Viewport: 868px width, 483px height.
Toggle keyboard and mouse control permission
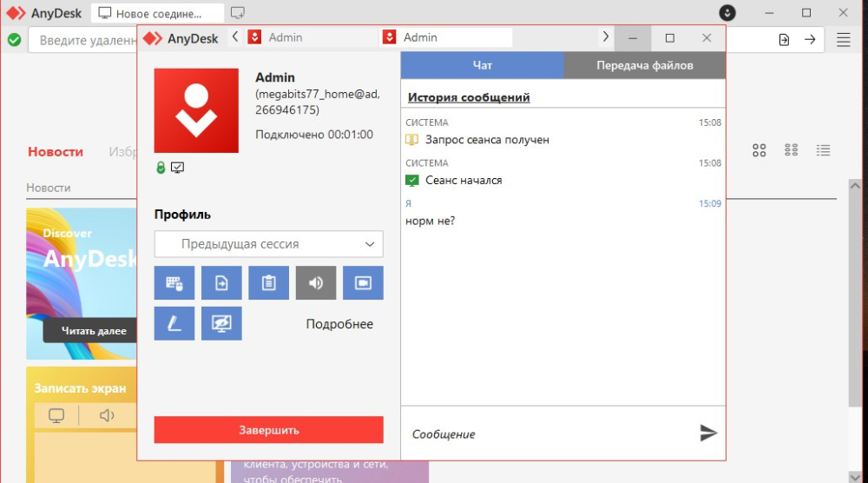click(174, 283)
